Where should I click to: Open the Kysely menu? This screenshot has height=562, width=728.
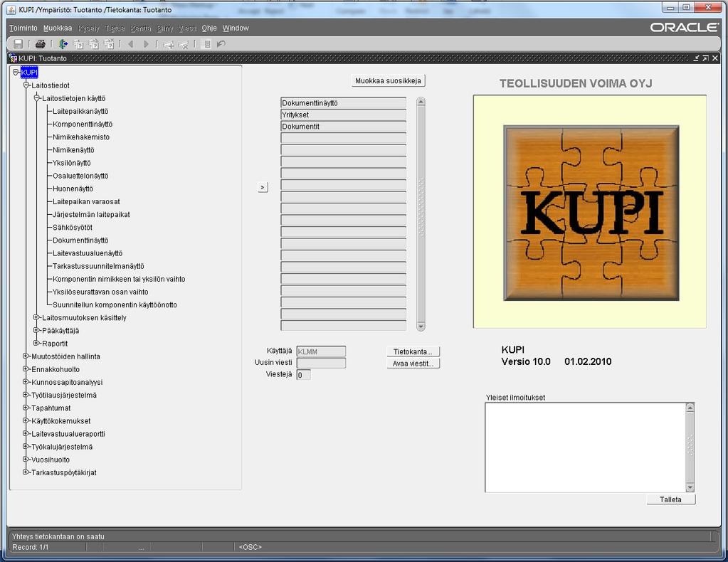point(89,28)
